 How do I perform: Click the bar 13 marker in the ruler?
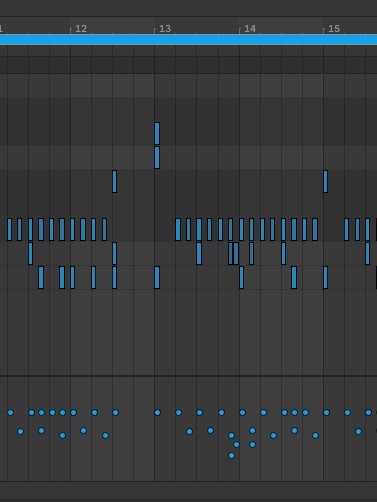coord(165,29)
